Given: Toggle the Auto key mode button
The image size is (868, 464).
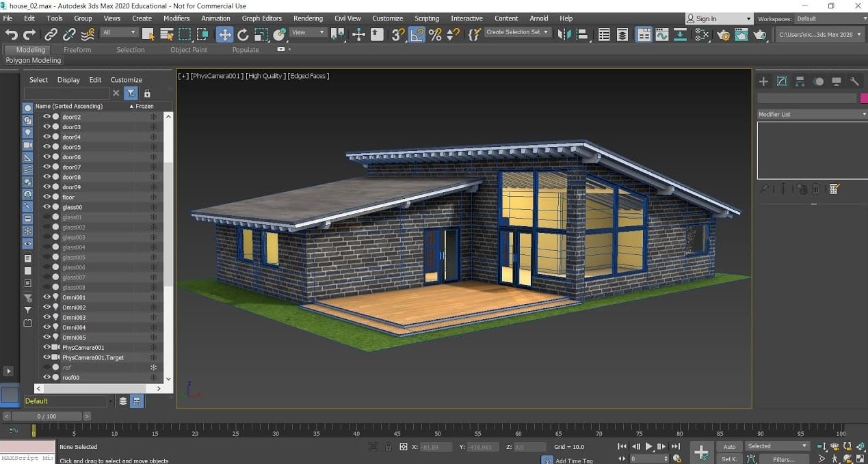Looking at the screenshot, I should click(729, 446).
